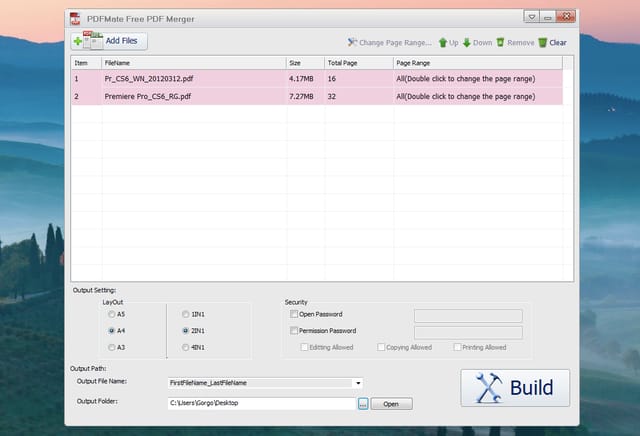Clear all files from the list

[552, 42]
